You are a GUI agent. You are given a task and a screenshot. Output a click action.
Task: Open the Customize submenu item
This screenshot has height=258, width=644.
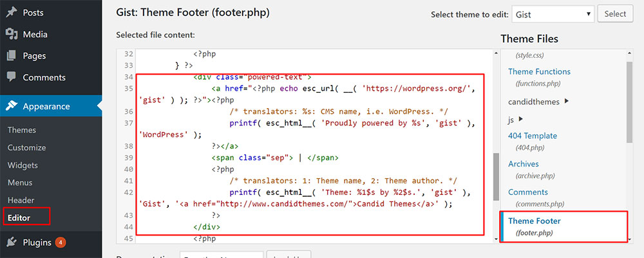(26, 147)
